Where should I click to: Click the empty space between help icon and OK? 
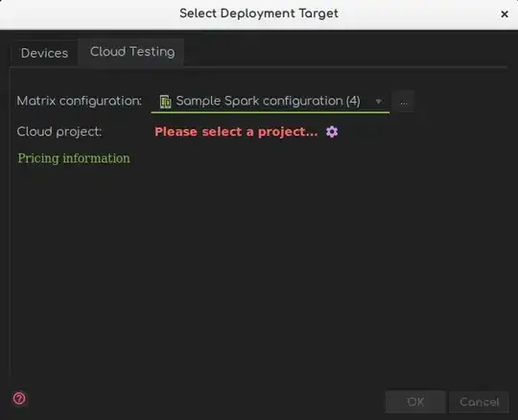[x=205, y=400]
